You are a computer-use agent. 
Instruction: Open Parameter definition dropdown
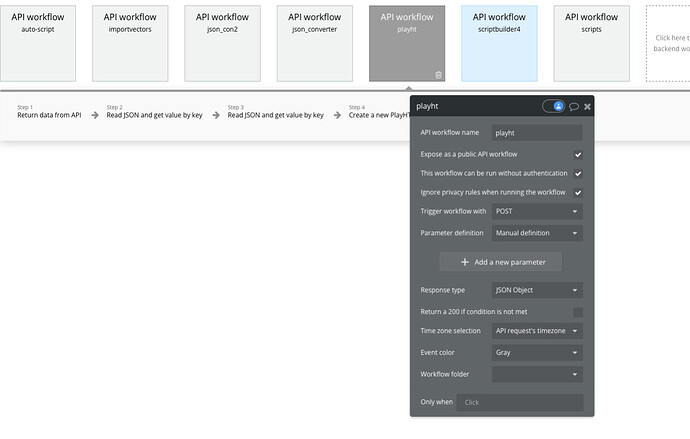537,233
